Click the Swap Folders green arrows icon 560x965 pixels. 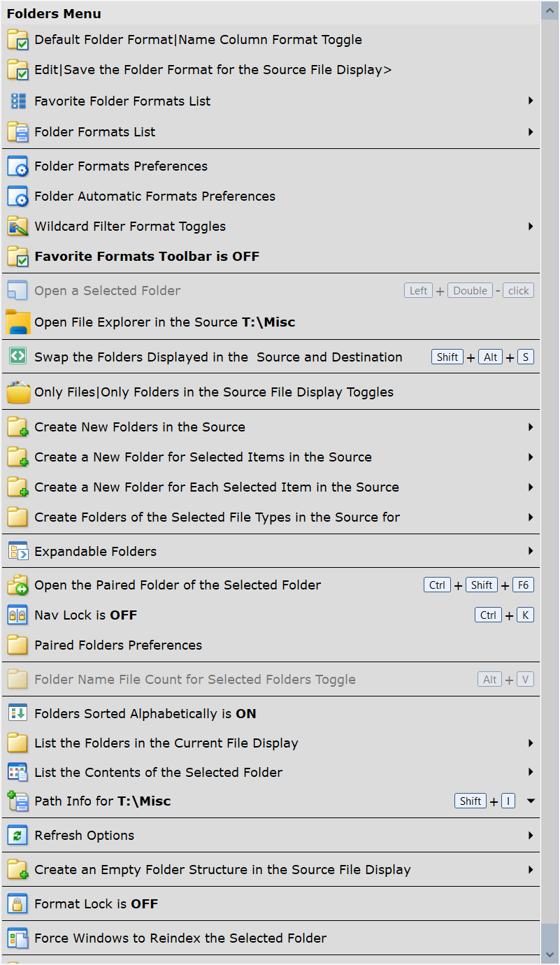coord(17,357)
